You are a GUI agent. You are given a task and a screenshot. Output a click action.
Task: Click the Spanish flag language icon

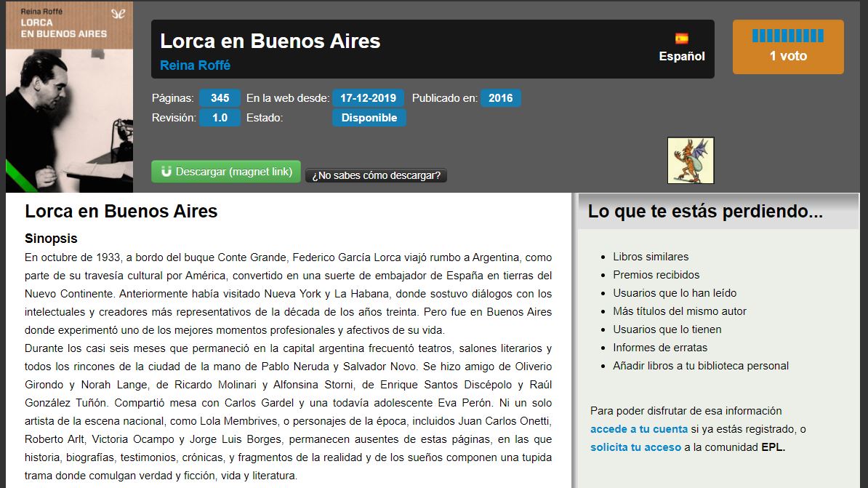pos(681,39)
